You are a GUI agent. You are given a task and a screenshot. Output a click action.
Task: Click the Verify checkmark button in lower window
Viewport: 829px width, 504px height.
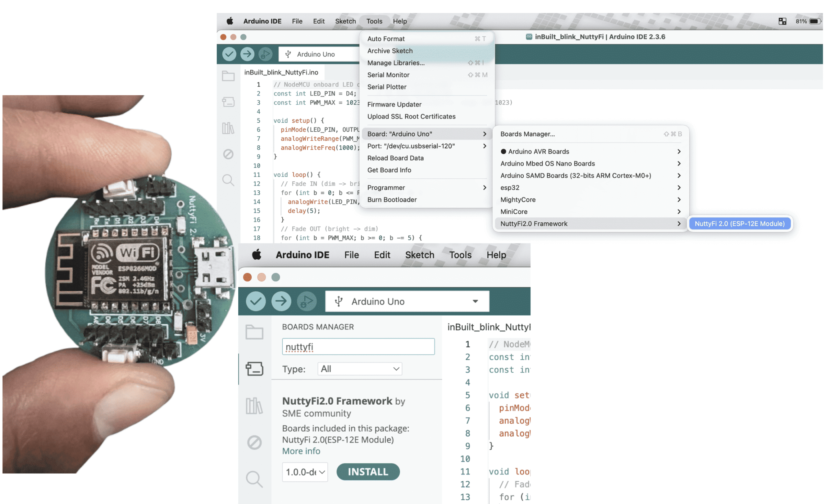(x=256, y=301)
